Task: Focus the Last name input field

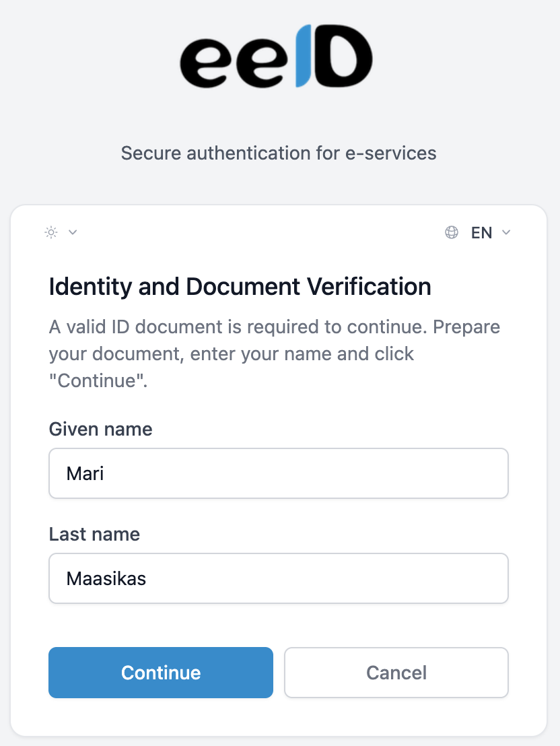Action: 278,578
